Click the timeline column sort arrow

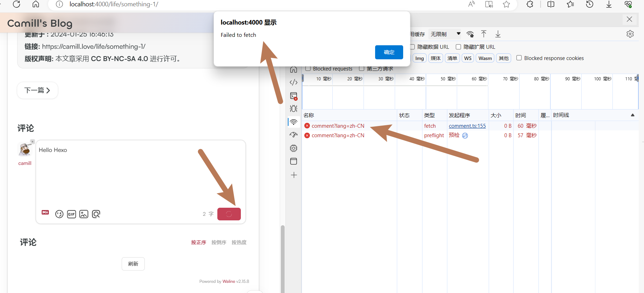(x=632, y=115)
